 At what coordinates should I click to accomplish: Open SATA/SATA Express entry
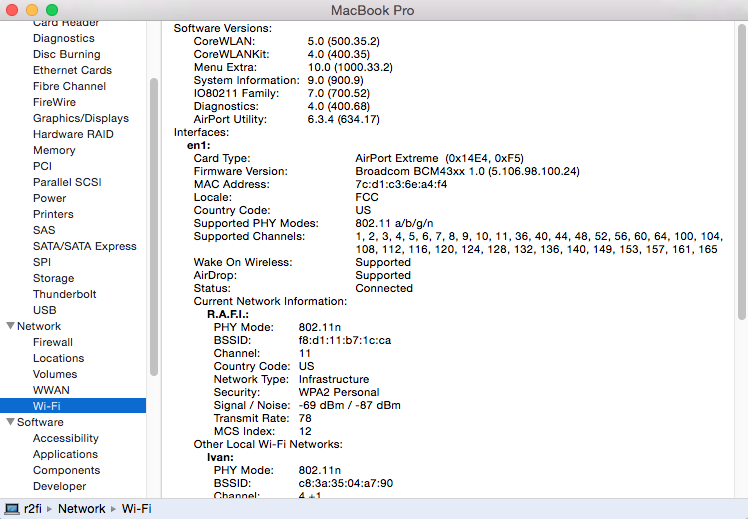pos(84,246)
